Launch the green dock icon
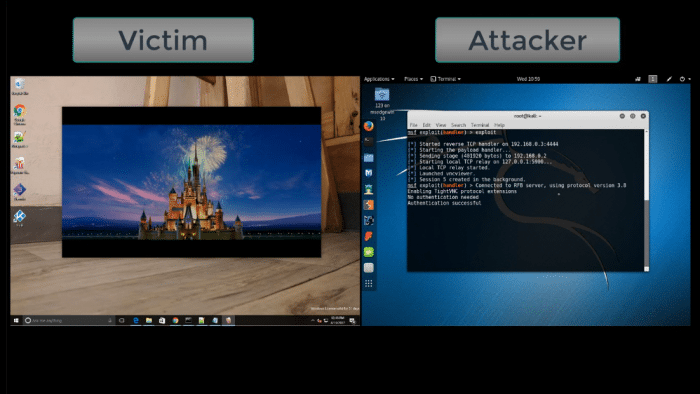This screenshot has height=394, width=700. 369,252
